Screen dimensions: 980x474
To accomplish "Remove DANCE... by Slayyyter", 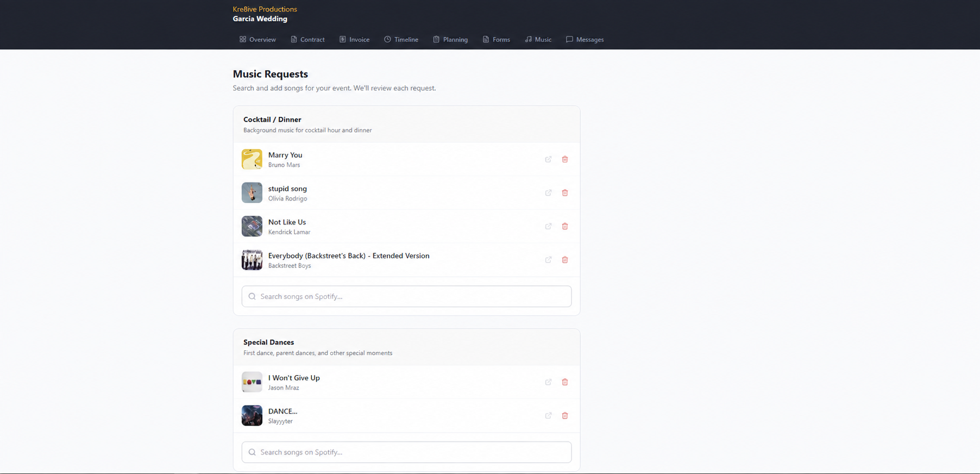I will pos(565,416).
